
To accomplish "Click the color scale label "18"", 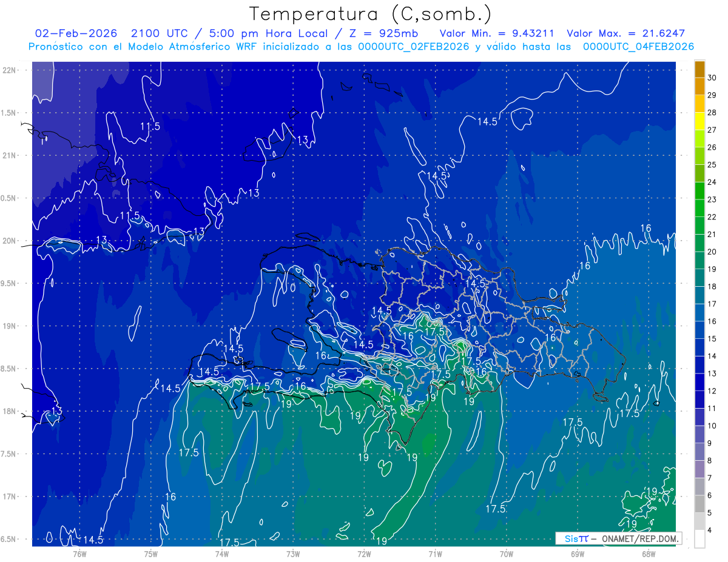I will tap(712, 286).
